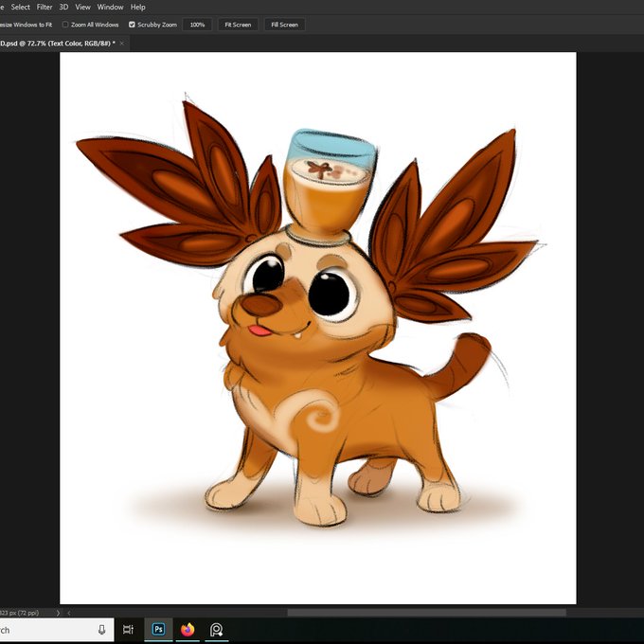Open the 3D menu
Screen dimensions: 644x644
click(x=63, y=7)
